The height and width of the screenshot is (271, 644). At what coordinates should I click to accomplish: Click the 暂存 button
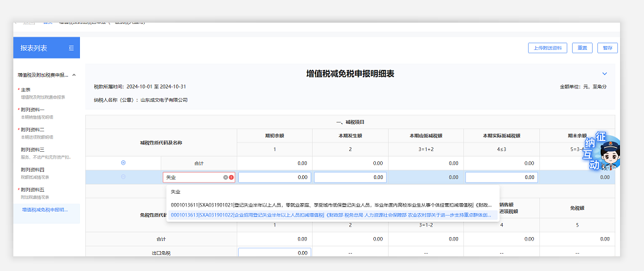pyautogui.click(x=607, y=48)
